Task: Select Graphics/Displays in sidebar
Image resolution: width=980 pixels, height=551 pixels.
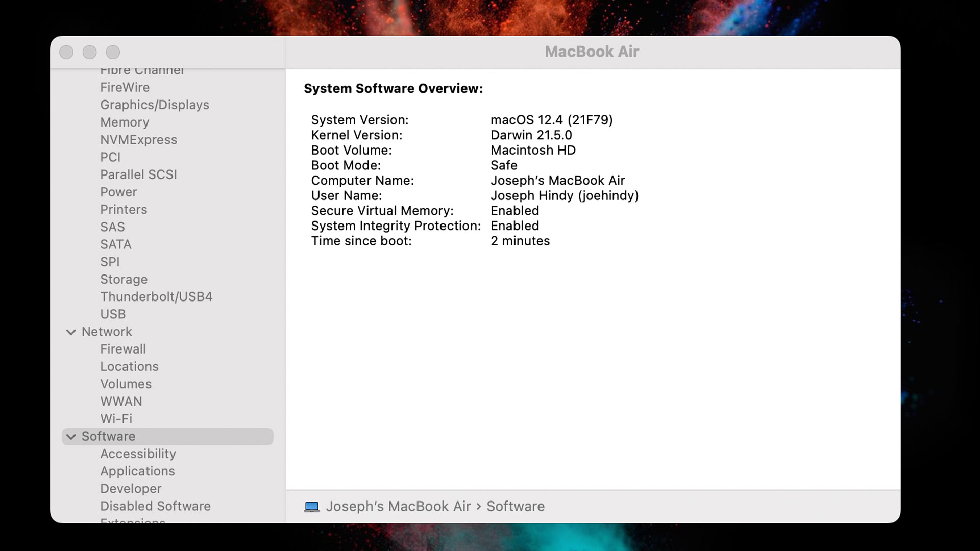Action: point(154,105)
